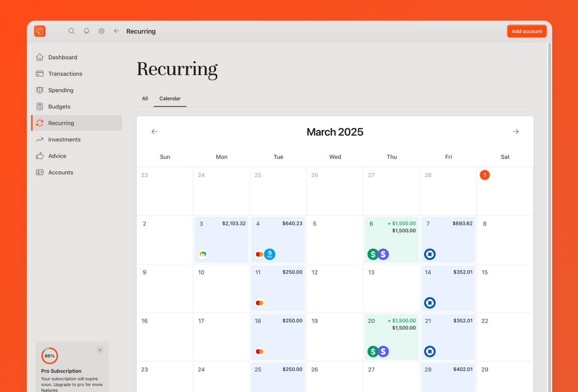Click $352.01 amount on March 21
The image size is (578, 392).
(463, 321)
